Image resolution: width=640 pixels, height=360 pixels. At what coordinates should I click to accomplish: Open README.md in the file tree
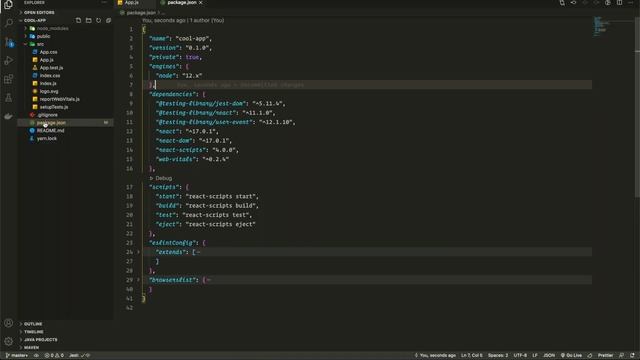click(x=50, y=131)
